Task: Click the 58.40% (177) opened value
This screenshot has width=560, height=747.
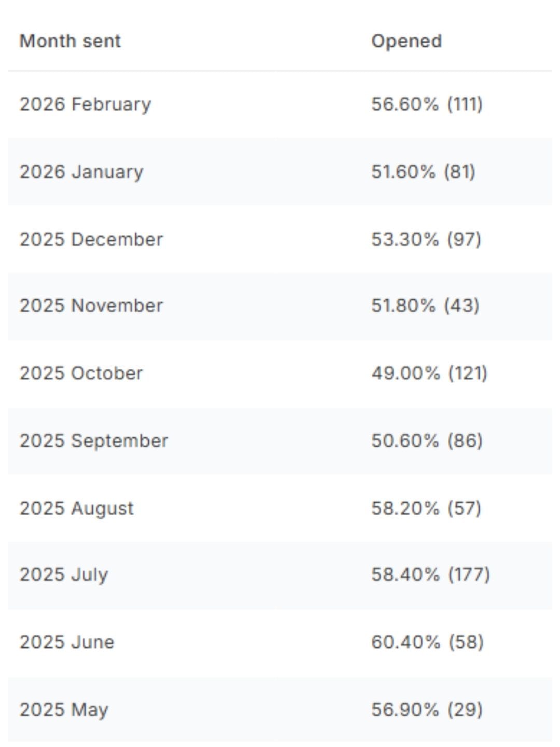Action: pyautogui.click(x=430, y=574)
